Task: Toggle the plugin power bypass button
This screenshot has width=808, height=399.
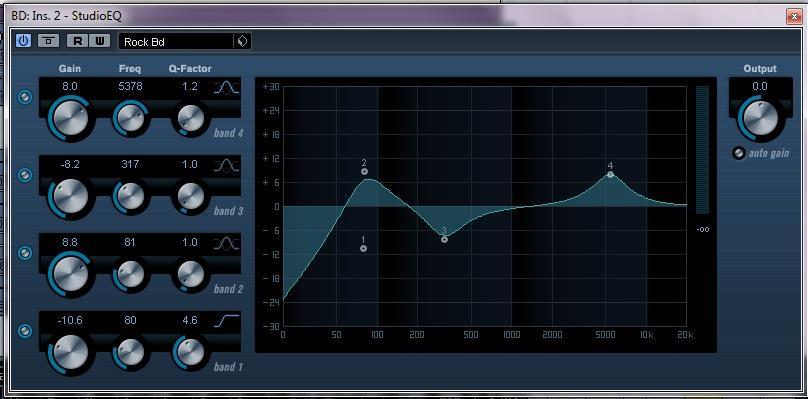Action: click(24, 41)
